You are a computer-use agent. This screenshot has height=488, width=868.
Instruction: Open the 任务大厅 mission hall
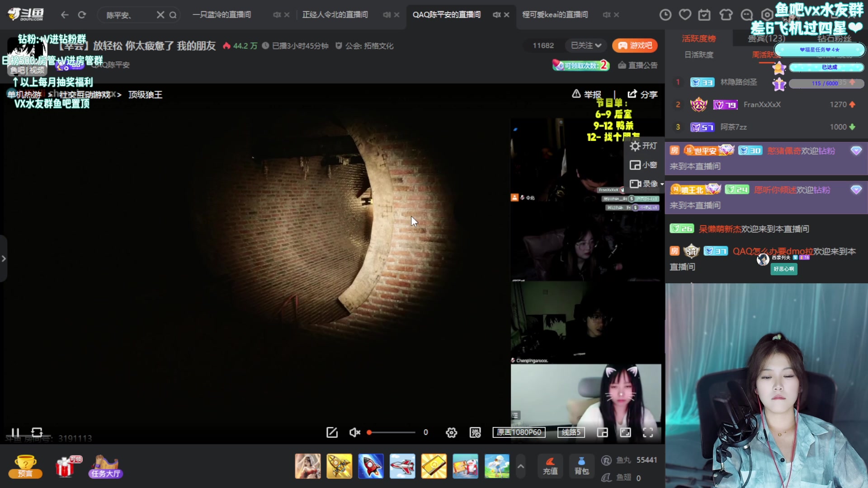[x=105, y=466]
